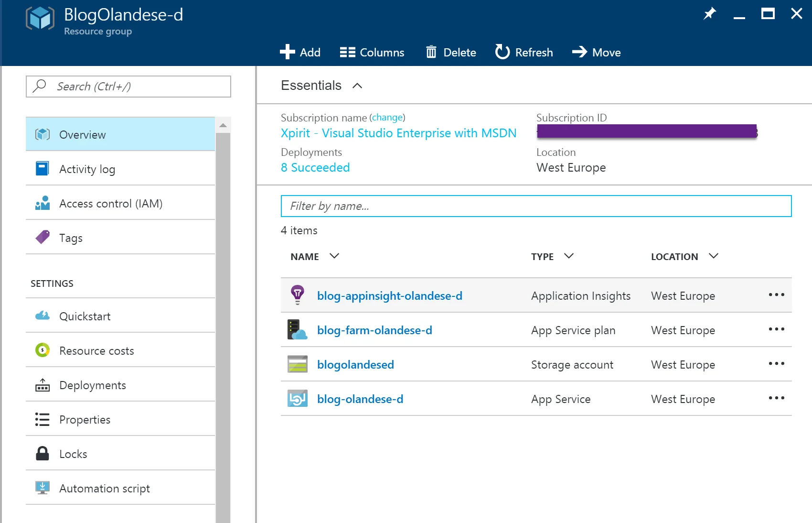Click the Search (Ctrl+/) input field

[128, 87]
